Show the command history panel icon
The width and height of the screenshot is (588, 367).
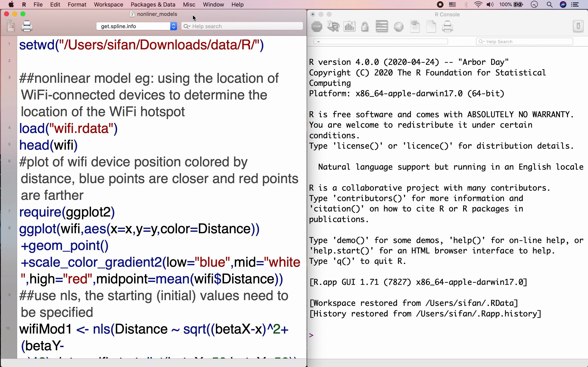[381, 27]
